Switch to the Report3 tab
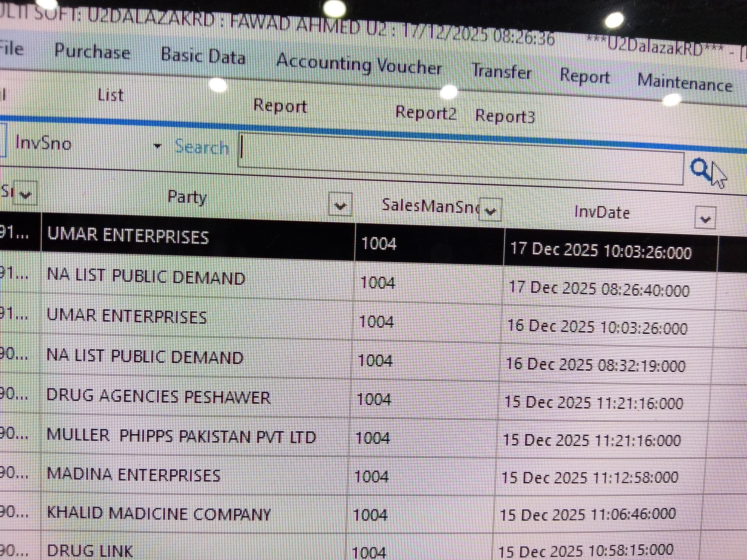The height and width of the screenshot is (560, 747). [505, 116]
